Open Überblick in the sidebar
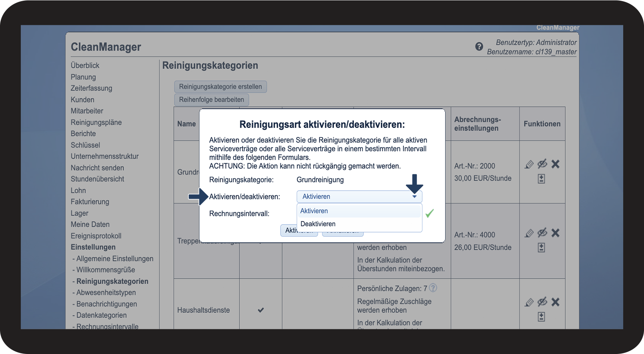 [85, 66]
